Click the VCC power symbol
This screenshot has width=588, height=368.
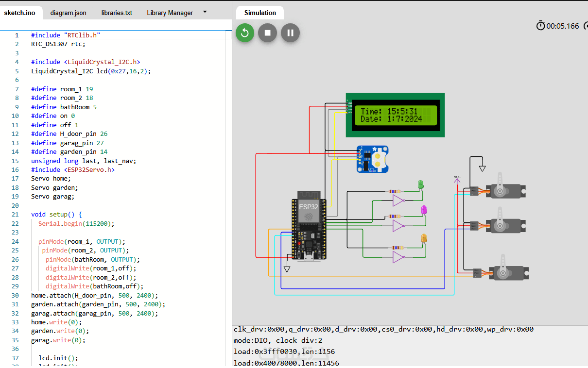point(457,180)
